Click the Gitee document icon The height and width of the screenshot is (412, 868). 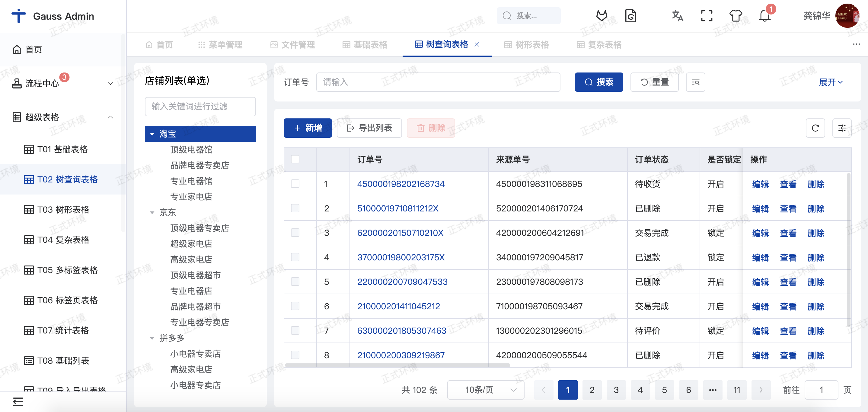[x=631, y=16]
